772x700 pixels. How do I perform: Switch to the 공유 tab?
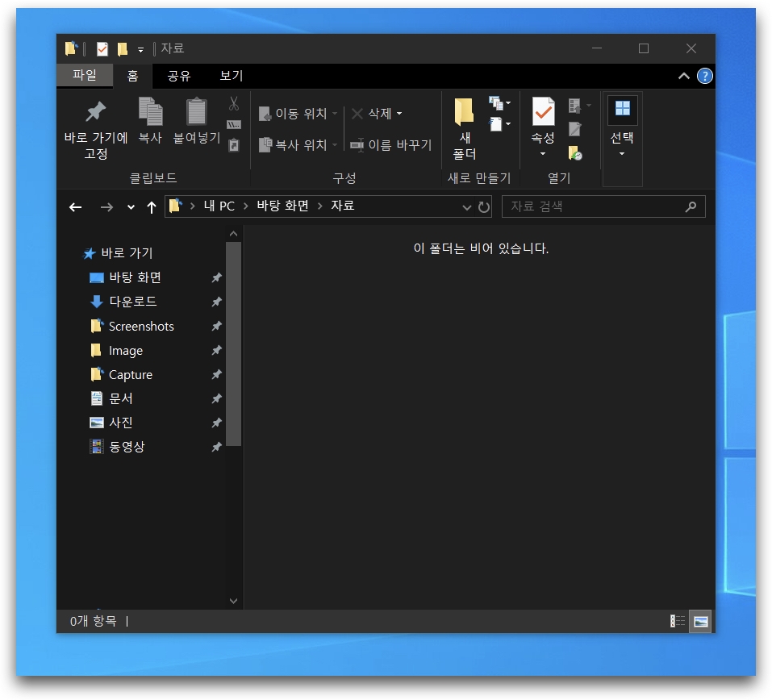[x=179, y=76]
